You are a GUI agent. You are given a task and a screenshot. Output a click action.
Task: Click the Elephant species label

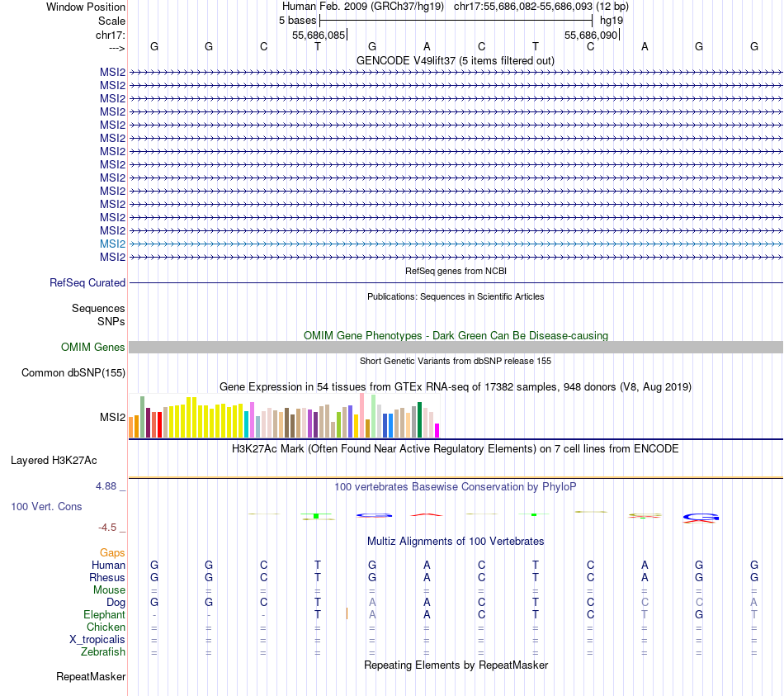click(104, 614)
